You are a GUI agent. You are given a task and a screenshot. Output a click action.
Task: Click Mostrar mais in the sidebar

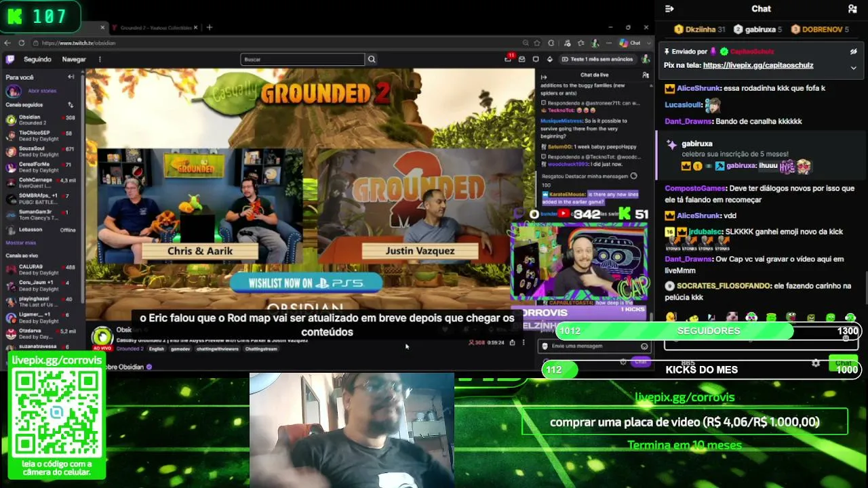pos(21,243)
